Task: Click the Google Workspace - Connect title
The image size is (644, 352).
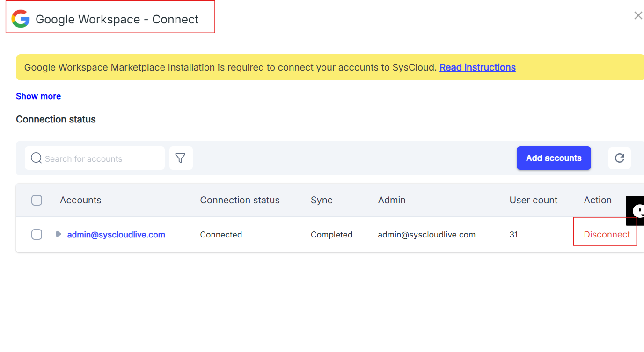Action: click(x=117, y=19)
